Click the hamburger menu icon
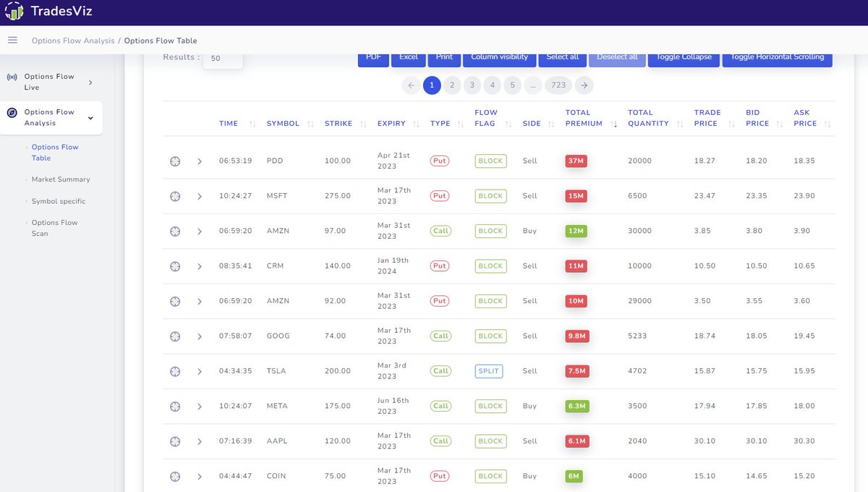868x492 pixels. pyautogui.click(x=12, y=40)
